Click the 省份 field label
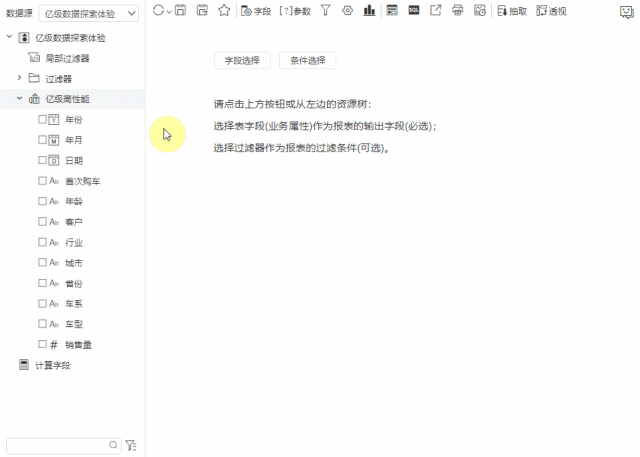 click(x=74, y=284)
